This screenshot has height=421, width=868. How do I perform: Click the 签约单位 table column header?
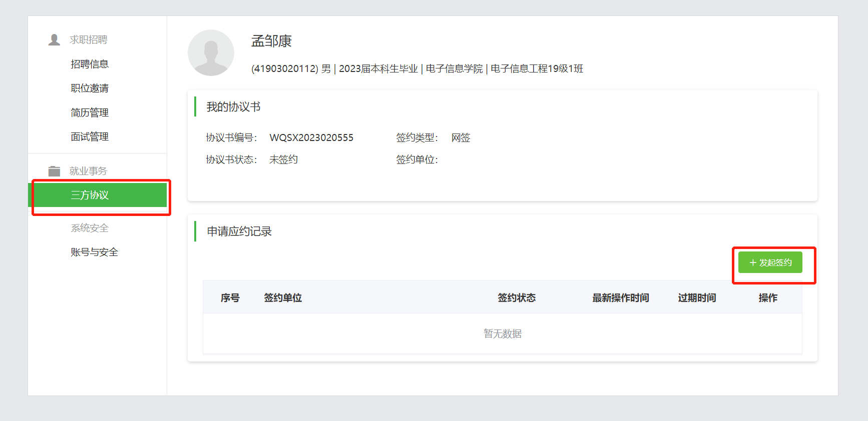[x=283, y=298]
